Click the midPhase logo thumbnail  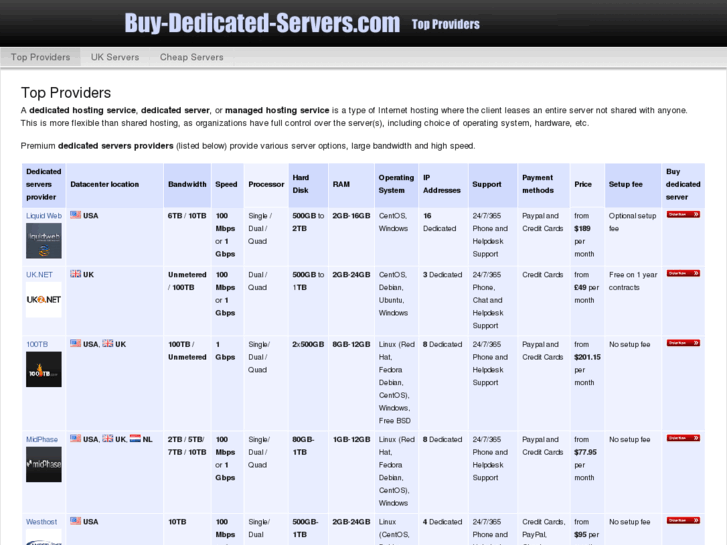coord(44,464)
